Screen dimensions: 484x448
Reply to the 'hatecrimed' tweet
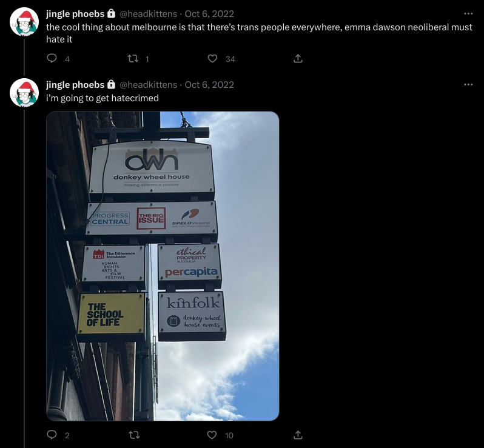[x=52, y=435]
